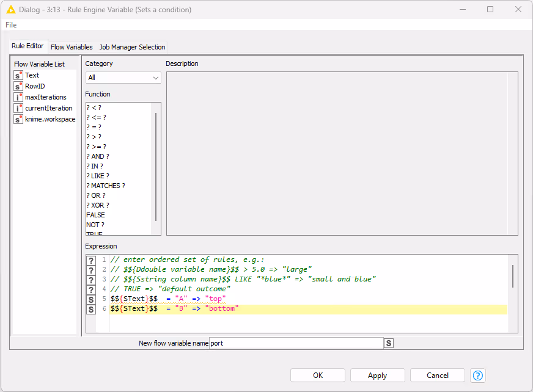Toggle the comment marker on expression line 1
The width and height of the screenshot is (533, 392).
click(x=91, y=260)
